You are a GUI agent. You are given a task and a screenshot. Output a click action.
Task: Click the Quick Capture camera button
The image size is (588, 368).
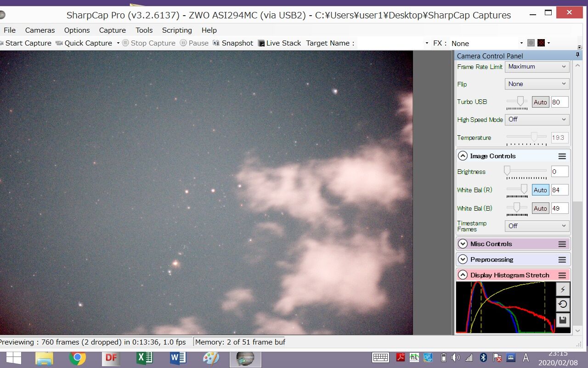coord(84,43)
